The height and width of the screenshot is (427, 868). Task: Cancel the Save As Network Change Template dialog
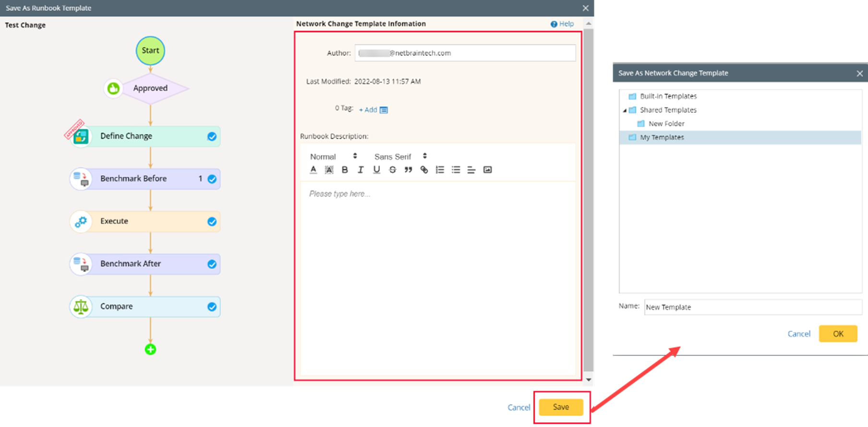(x=799, y=334)
